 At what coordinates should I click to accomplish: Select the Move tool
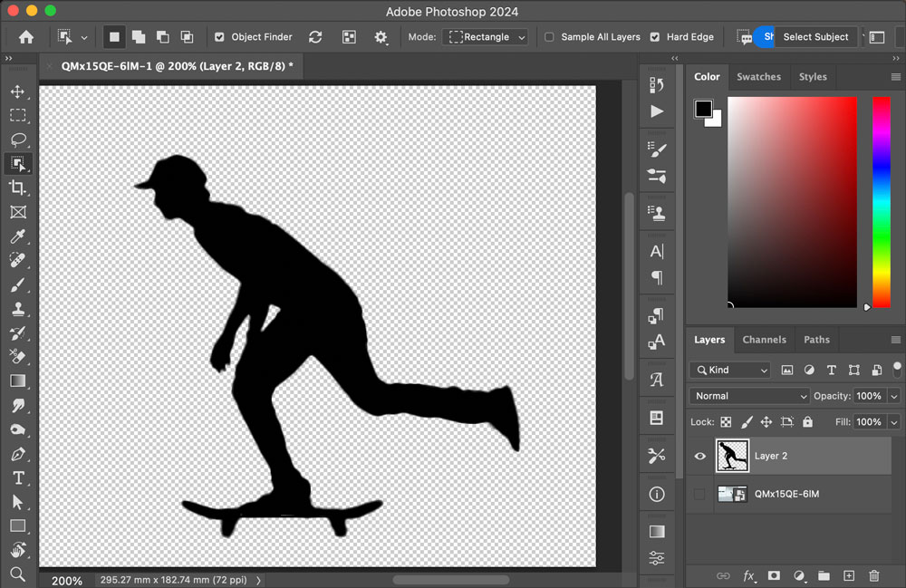(17, 92)
